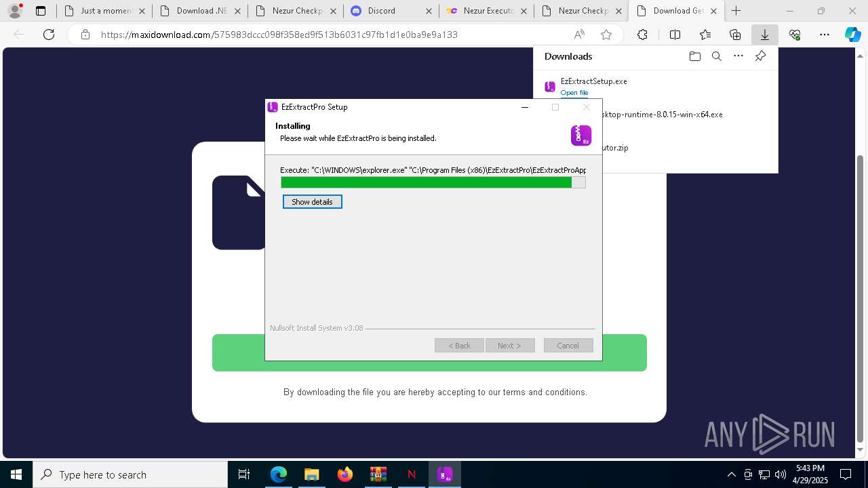Open the volume control in tray
The width and height of the screenshot is (868, 488).
point(781,474)
